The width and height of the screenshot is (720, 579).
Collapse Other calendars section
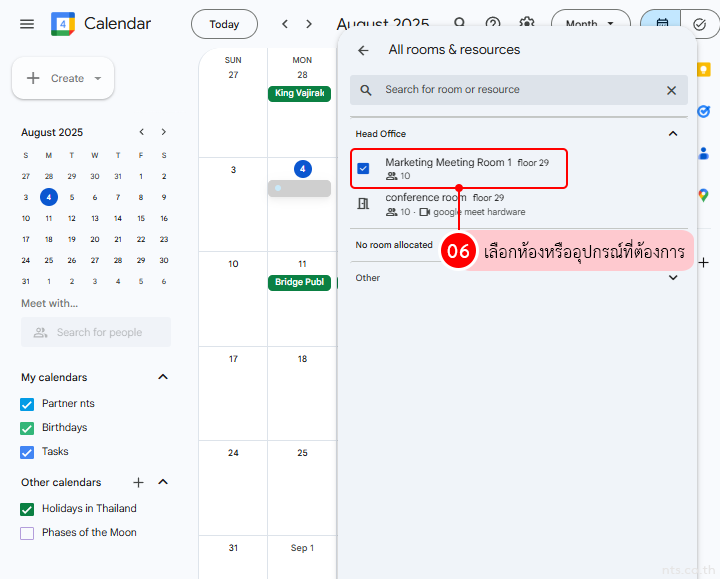[x=163, y=482]
